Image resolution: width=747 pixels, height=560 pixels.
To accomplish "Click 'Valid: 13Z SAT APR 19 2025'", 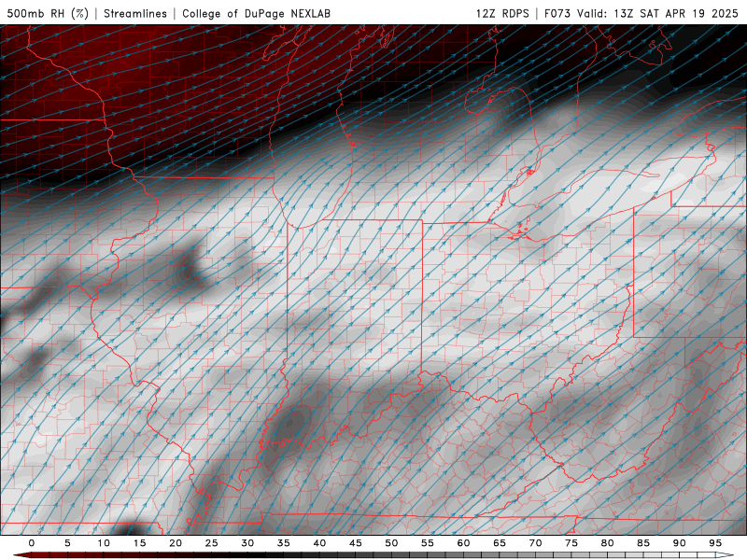I will pyautogui.click(x=657, y=13).
